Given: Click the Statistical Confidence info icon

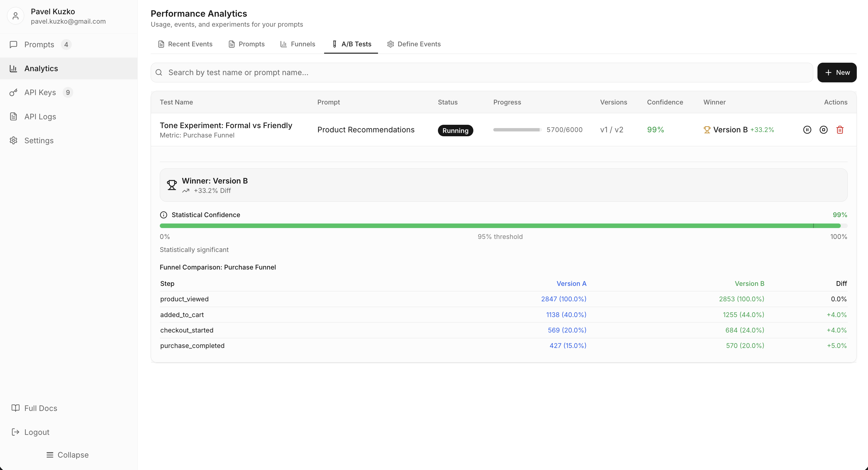Looking at the screenshot, I should (163, 215).
